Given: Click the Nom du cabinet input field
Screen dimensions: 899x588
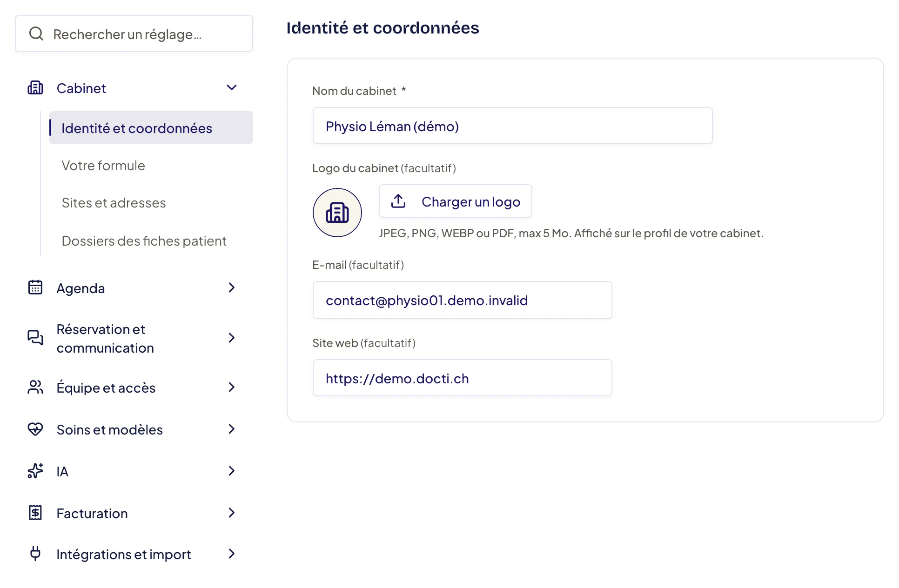Looking at the screenshot, I should (x=512, y=126).
